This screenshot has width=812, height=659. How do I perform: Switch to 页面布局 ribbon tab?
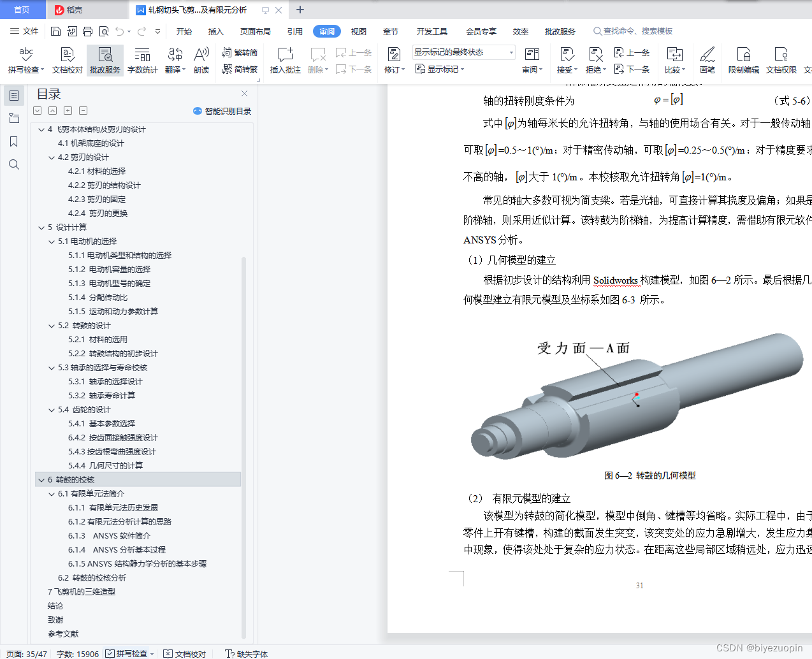[x=255, y=31]
